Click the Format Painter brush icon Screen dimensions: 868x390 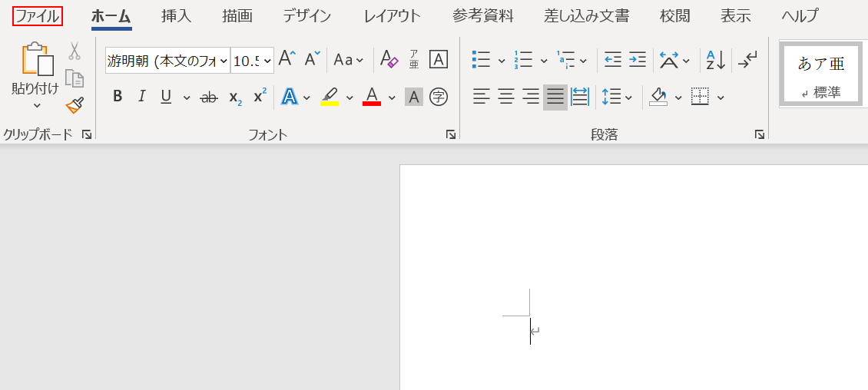pyautogui.click(x=75, y=105)
